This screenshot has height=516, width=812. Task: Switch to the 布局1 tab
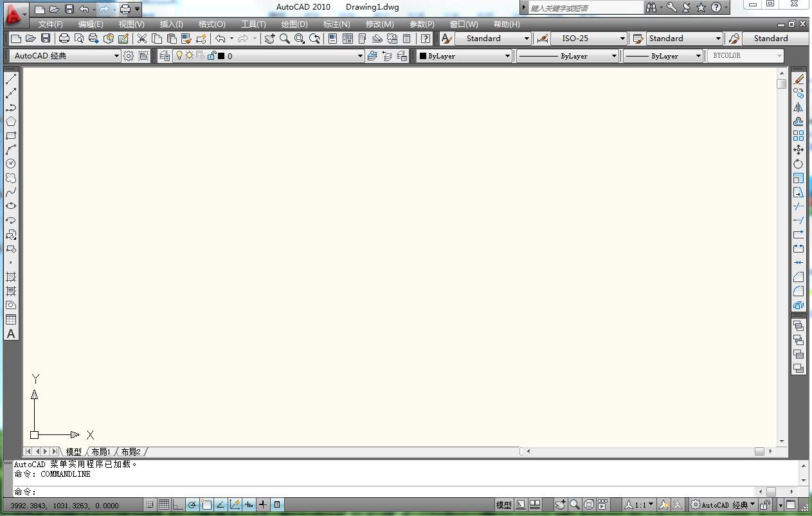tap(101, 452)
